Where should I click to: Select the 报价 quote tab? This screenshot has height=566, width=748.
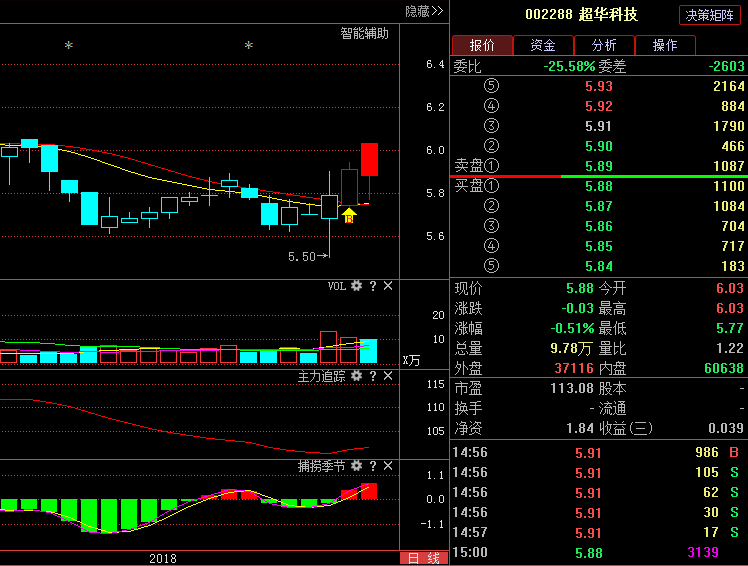pos(482,45)
